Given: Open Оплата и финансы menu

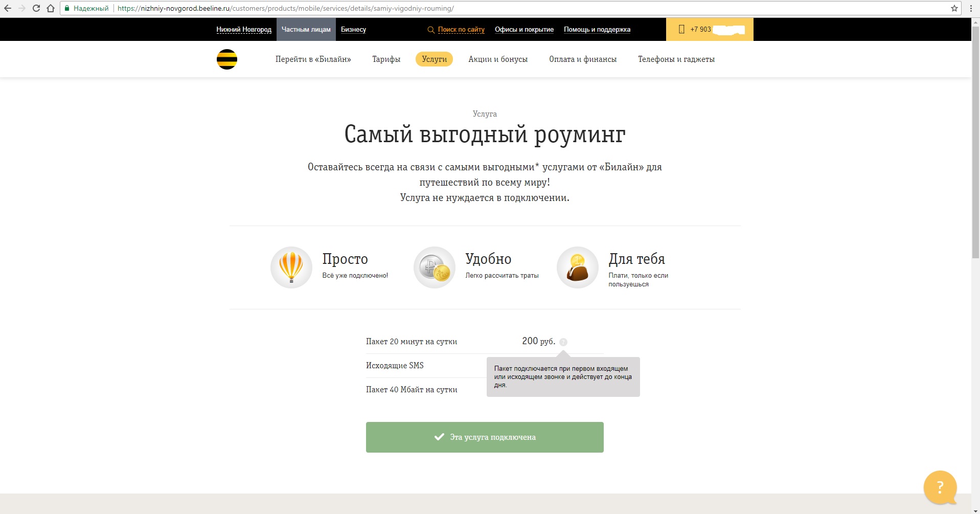Looking at the screenshot, I should 583,59.
